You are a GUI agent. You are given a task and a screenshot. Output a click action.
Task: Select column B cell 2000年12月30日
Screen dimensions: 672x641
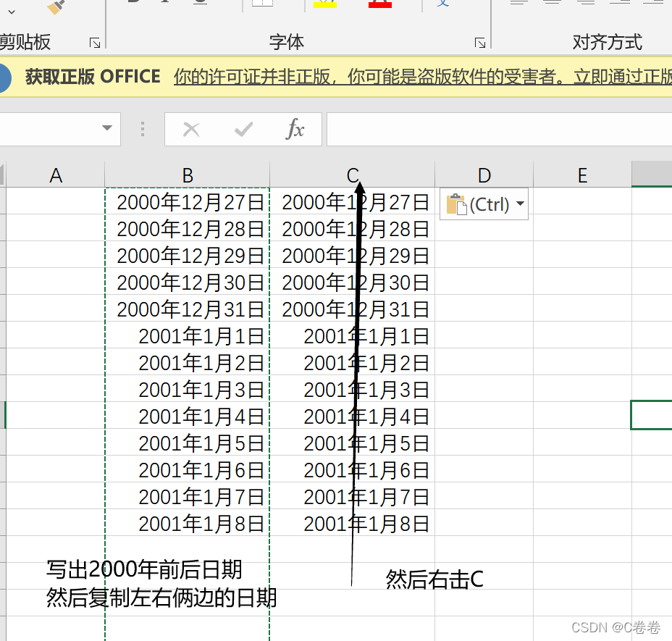pyautogui.click(x=188, y=281)
